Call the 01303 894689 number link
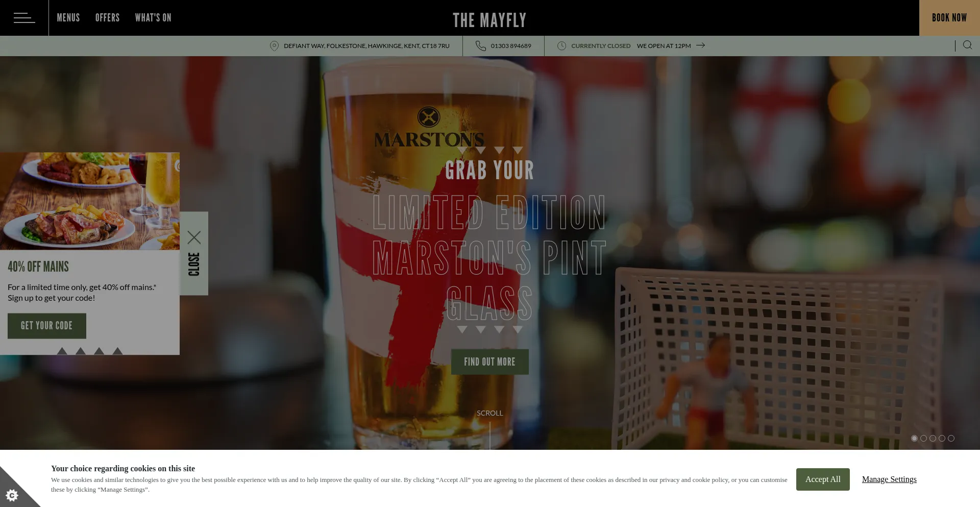Viewport: 980px width, 507px height. click(x=511, y=46)
